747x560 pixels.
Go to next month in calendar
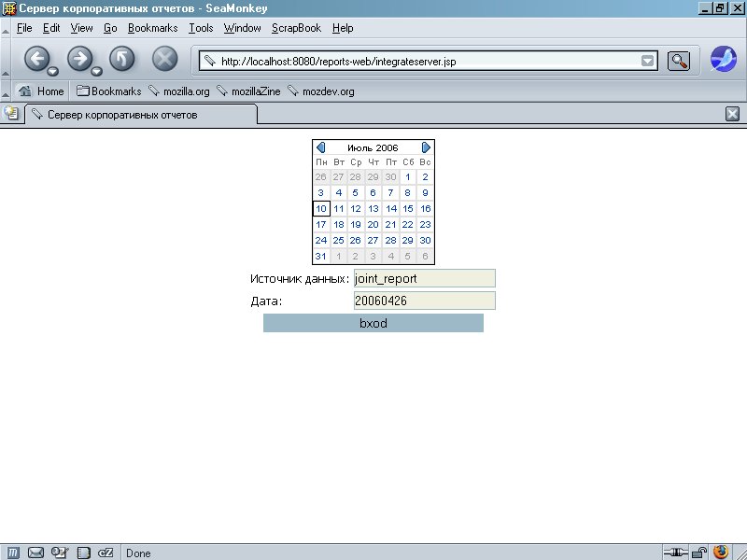point(426,147)
